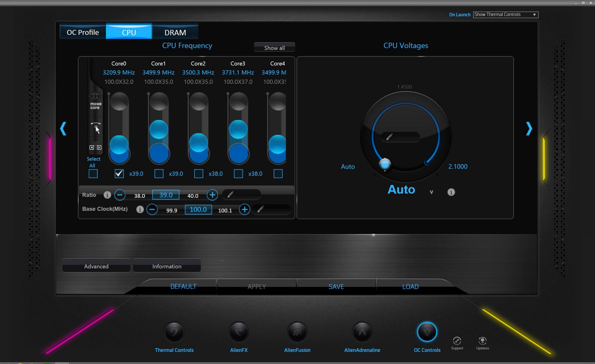Image resolution: width=595 pixels, height=364 pixels.
Task: Open AlienAdrenaline module icon
Action: 362,332
